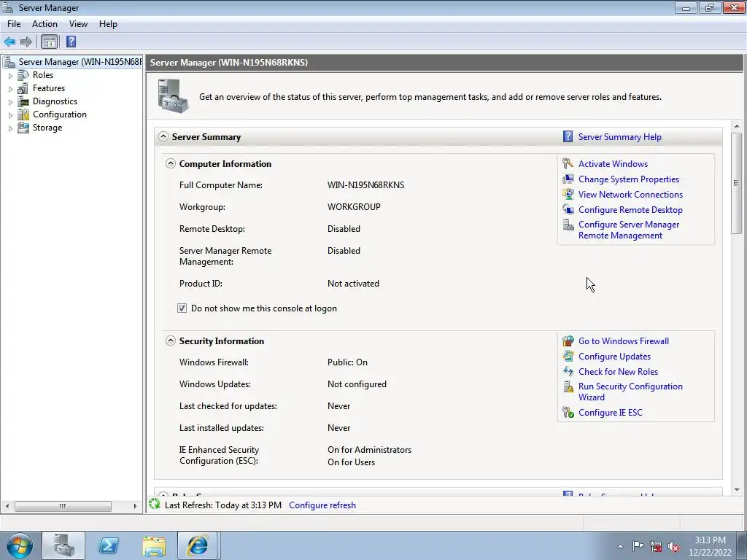Click the scroll down arrow in details pane
This screenshot has height=560, width=747.
pos(737,489)
